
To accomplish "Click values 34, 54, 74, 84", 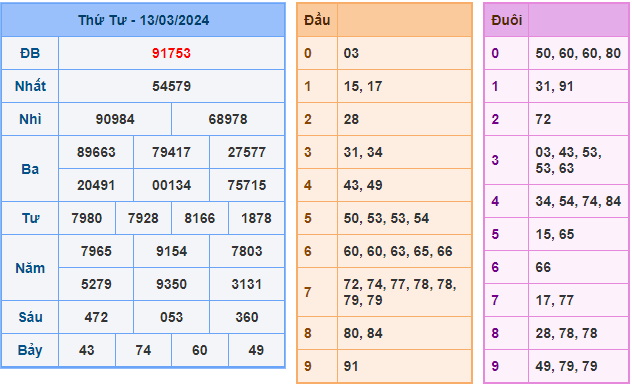I will click(x=578, y=202).
